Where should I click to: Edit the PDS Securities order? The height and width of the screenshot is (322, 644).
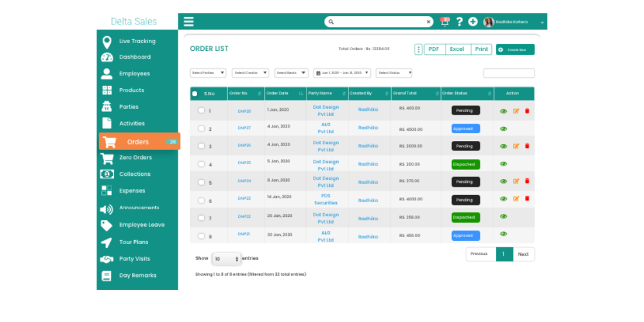point(516,199)
